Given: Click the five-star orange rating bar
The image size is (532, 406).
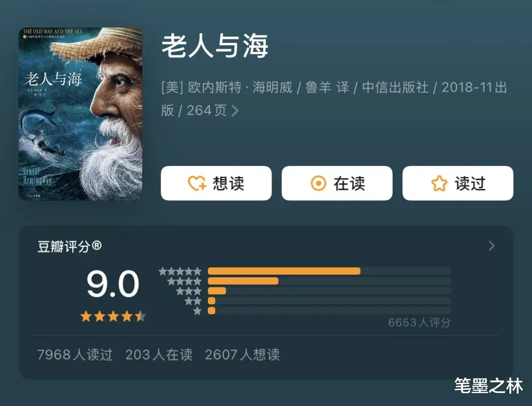Looking at the screenshot, I should (284, 271).
